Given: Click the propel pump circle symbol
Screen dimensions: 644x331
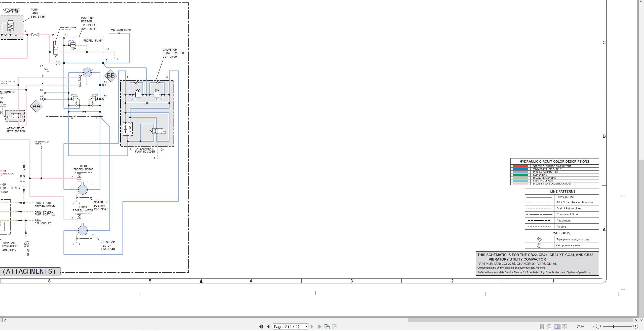Looking at the screenshot, I should (x=87, y=72).
